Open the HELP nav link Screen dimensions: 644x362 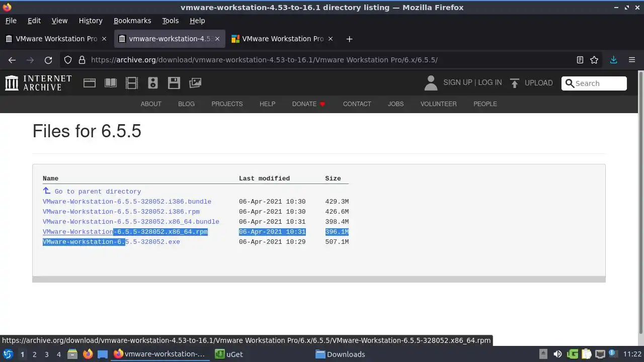[267, 104]
